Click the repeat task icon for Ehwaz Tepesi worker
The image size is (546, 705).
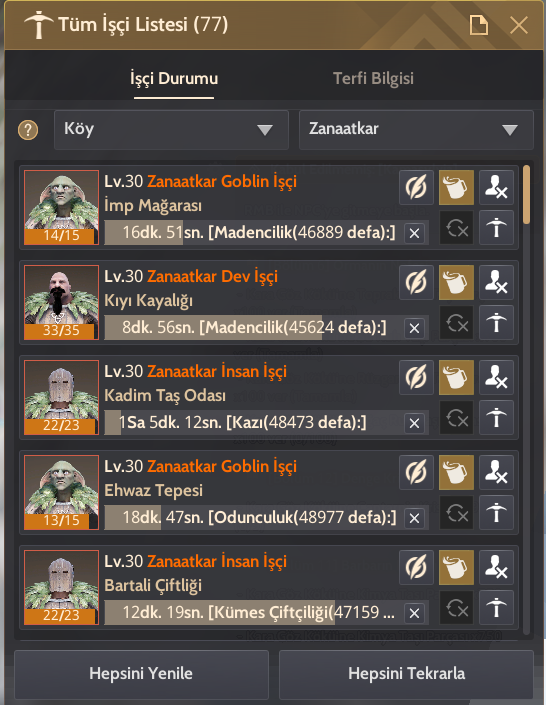[456, 513]
